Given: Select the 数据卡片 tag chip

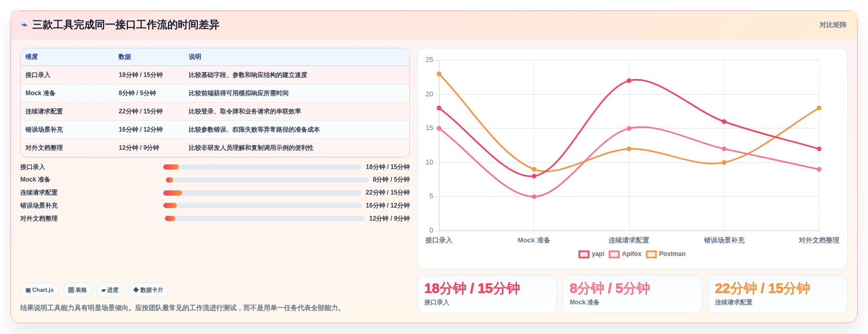Looking at the screenshot, I should [148, 290].
